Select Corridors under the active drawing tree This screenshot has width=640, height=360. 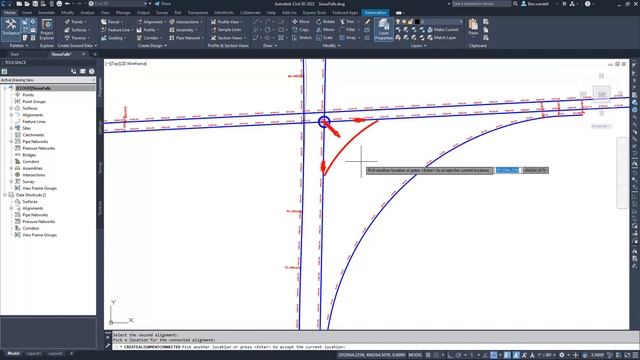(31, 162)
